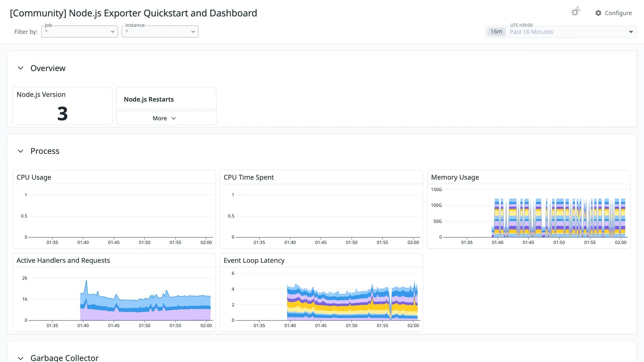The height and width of the screenshot is (362, 644).
Task: Expand More in Node.js Restarts widget
Action: [x=164, y=118]
